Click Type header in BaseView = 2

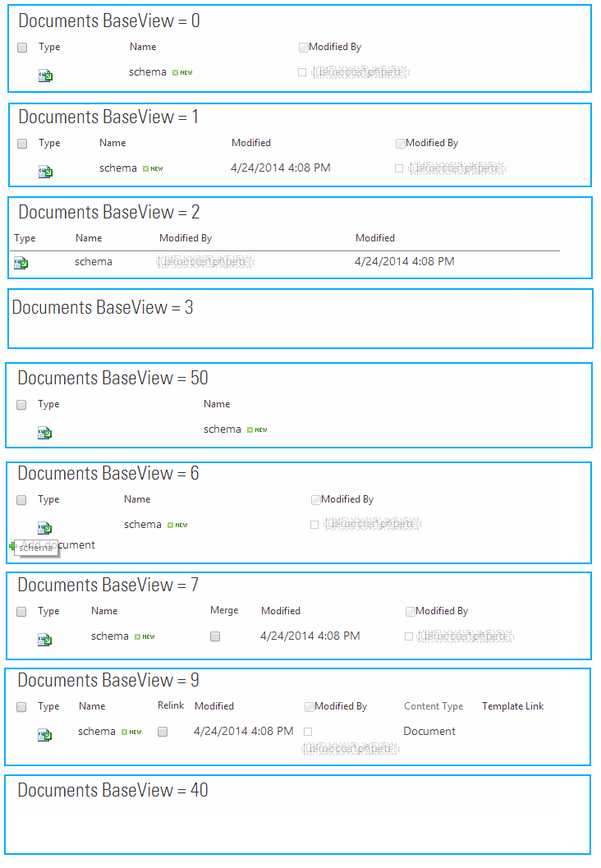point(25,239)
